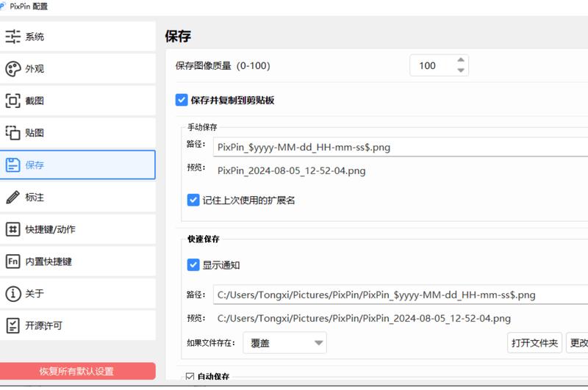
Task: Click the 快速保存 group title
Action: point(204,239)
